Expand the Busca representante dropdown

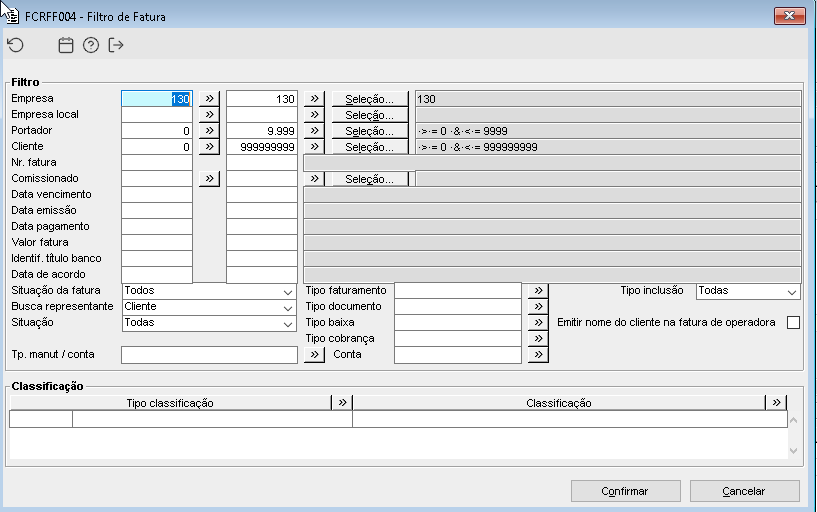pos(288,308)
